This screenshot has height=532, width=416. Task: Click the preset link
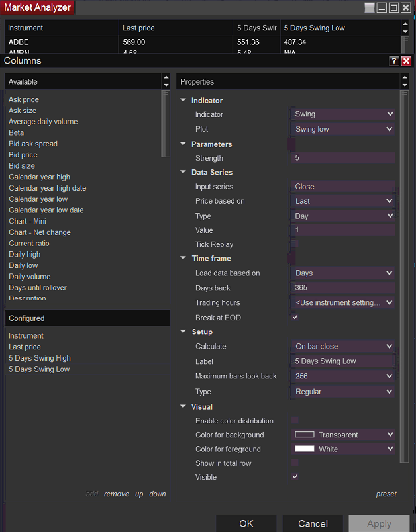tap(386, 494)
